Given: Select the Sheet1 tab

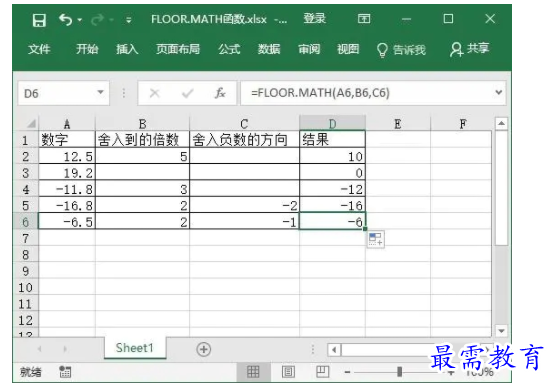Looking at the screenshot, I should tap(135, 348).
